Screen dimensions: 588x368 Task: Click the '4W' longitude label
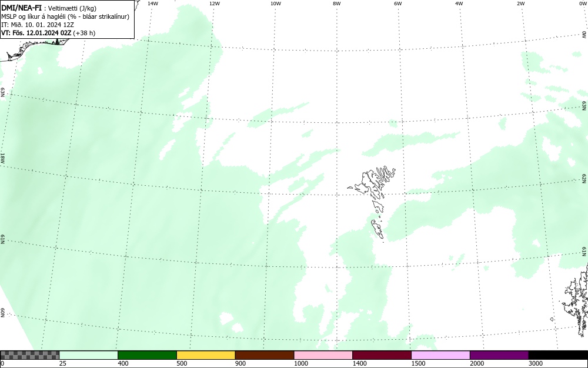click(459, 4)
